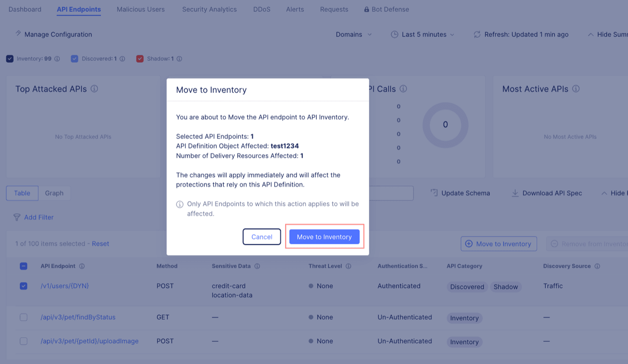
Task: Click the info icon beside Sensitive Data column
Action: pos(257,266)
